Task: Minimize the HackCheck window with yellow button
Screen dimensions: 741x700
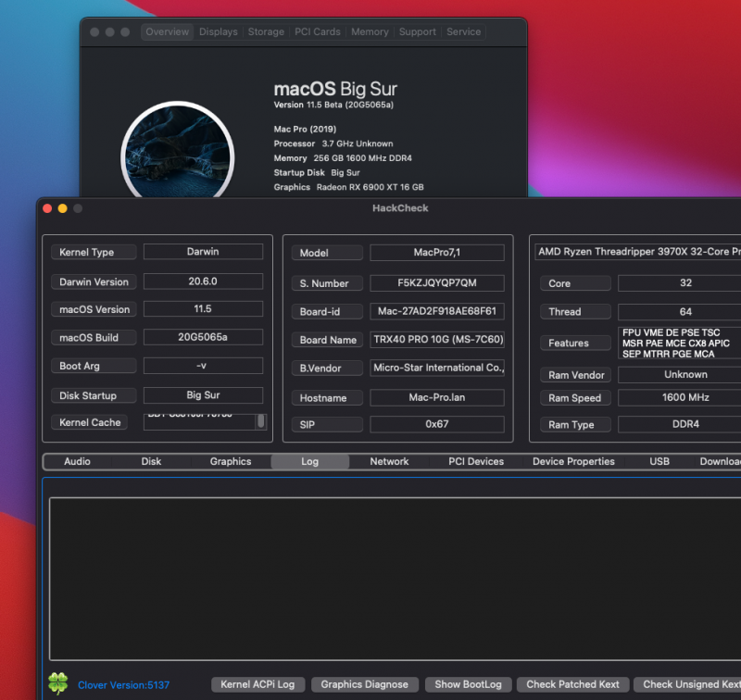Action: (x=62, y=208)
